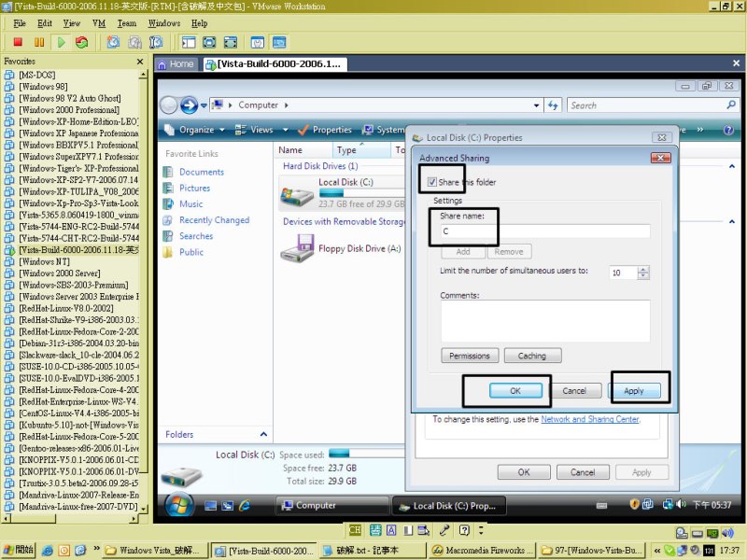Screen dimensions: 747x560
Task: Click the Comments text box
Action: coord(545,321)
